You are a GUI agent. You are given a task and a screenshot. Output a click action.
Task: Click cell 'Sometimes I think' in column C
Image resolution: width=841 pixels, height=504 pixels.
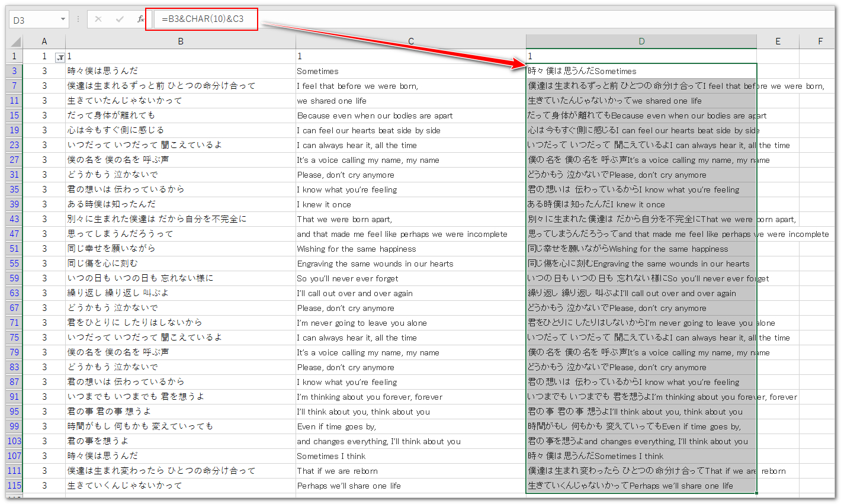pos(411,456)
